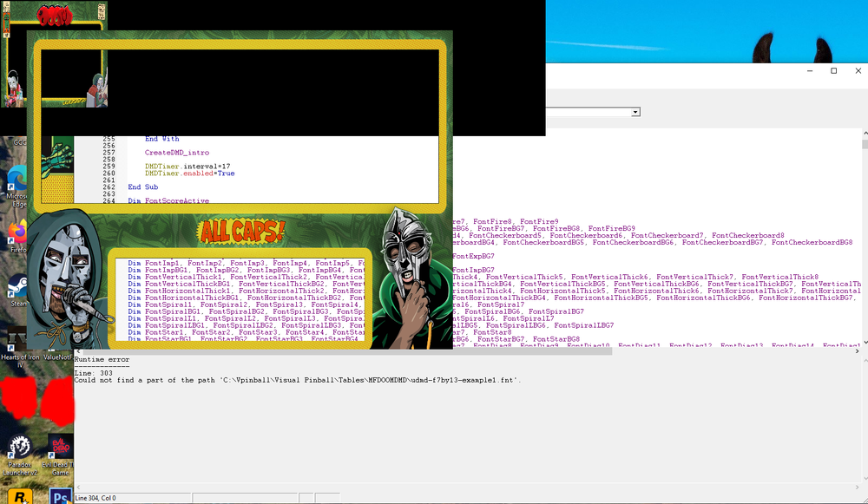Open the Firefox desktop shortcut
Screen dimensions: 868x504
point(17,237)
